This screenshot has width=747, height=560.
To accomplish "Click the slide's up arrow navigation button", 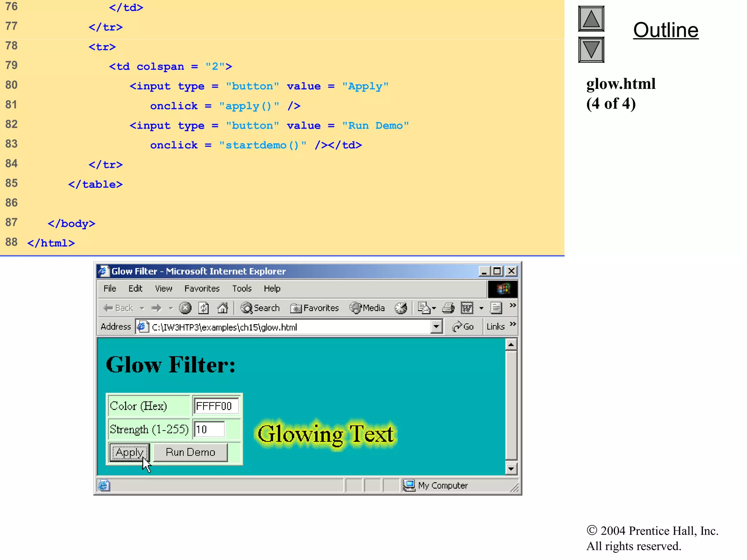I will [x=591, y=19].
